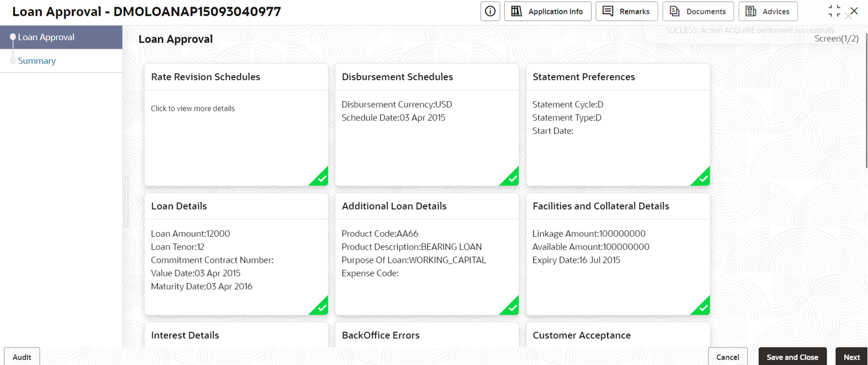This screenshot has height=365, width=868.
Task: Open the Advices panel
Action: click(x=768, y=11)
